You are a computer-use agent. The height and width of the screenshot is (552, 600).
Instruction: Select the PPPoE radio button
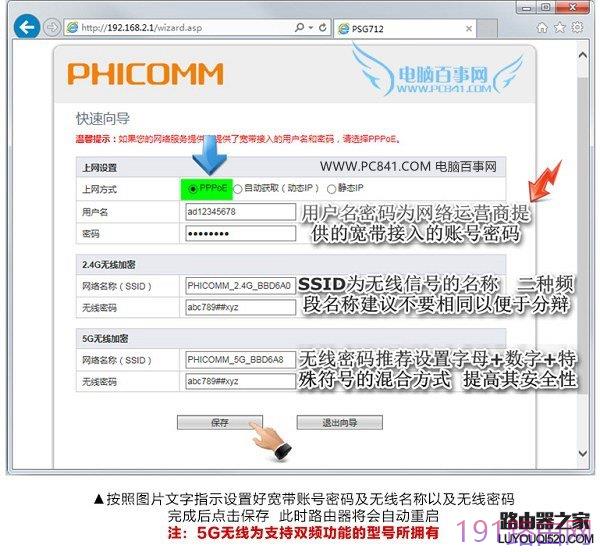[x=193, y=189]
